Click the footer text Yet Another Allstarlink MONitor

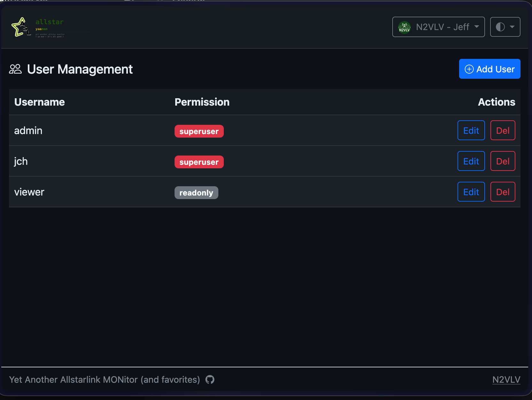point(104,380)
